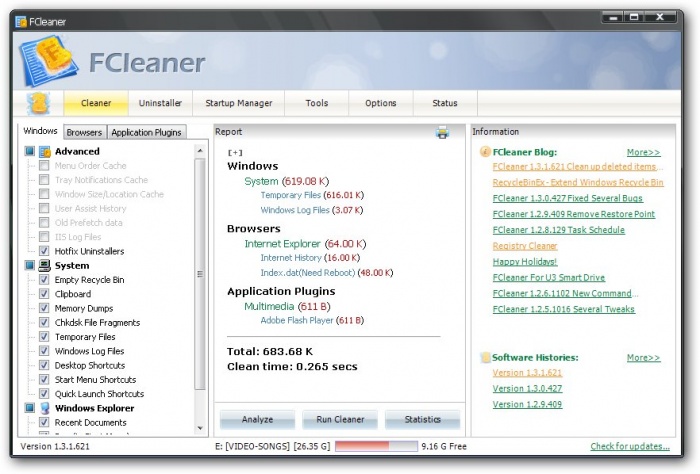Click the Analyze button
Viewport: 700px width, 474px height.
point(257,420)
